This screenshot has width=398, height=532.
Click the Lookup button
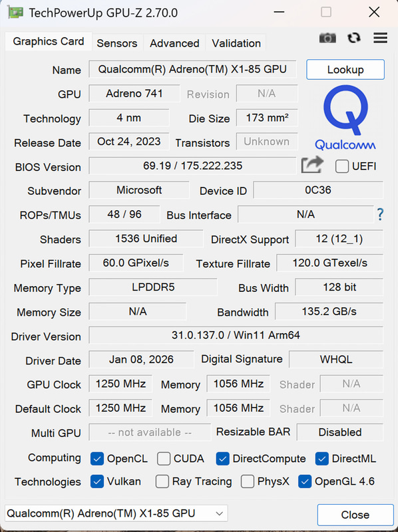345,70
